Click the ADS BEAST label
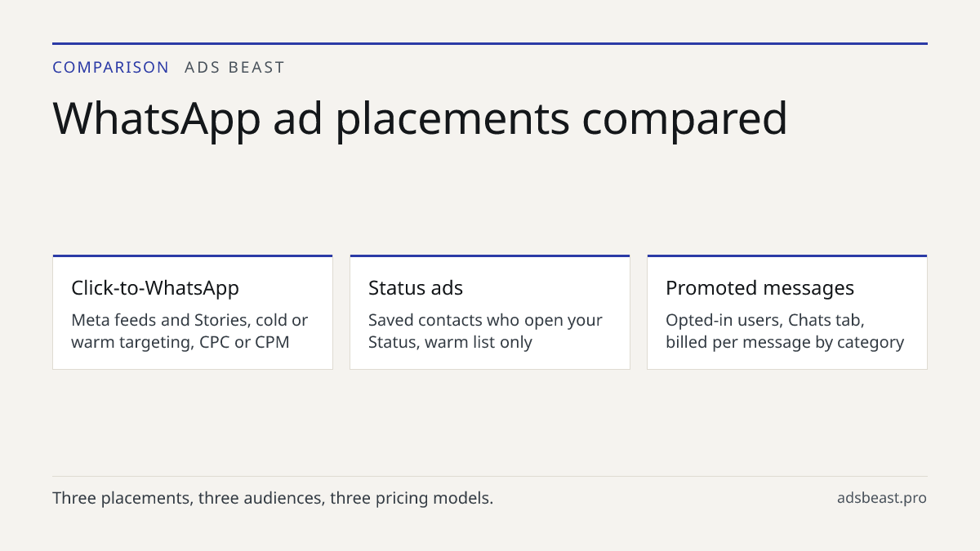The image size is (980, 551). pyautogui.click(x=234, y=68)
